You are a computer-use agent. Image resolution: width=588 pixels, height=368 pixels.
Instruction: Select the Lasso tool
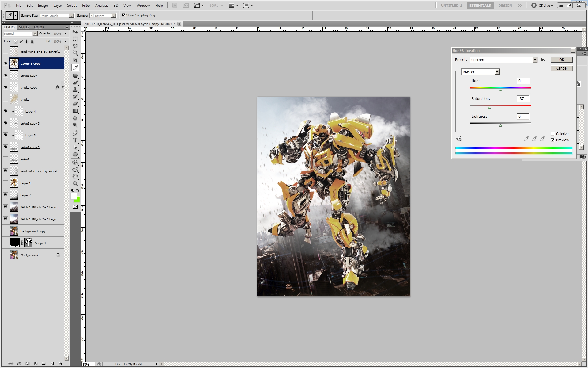pos(75,46)
